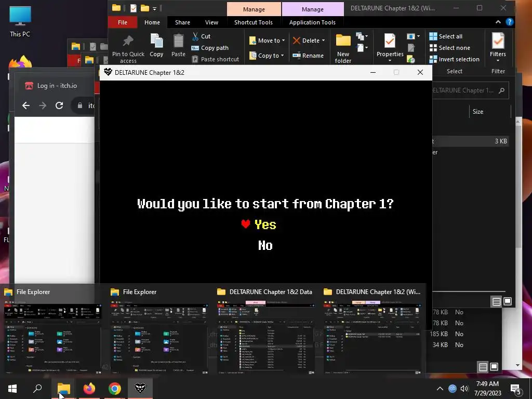Open the Application Tools tab
This screenshot has width=532, height=399.
pyautogui.click(x=312, y=22)
